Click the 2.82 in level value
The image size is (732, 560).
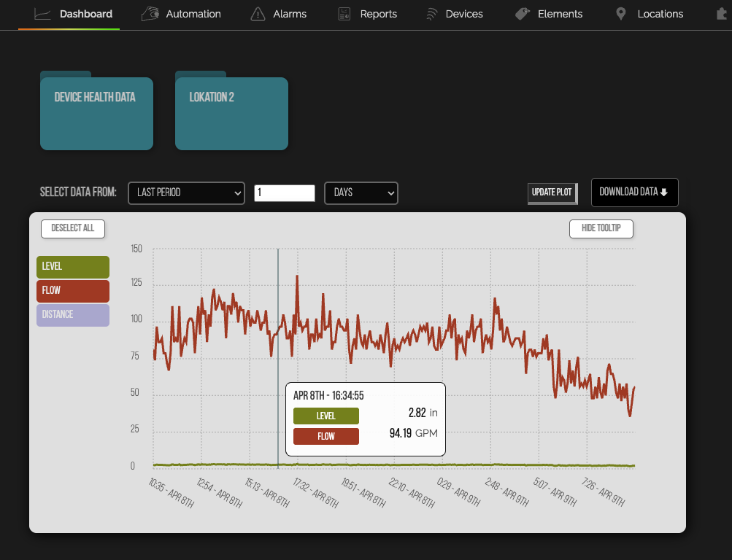click(423, 413)
